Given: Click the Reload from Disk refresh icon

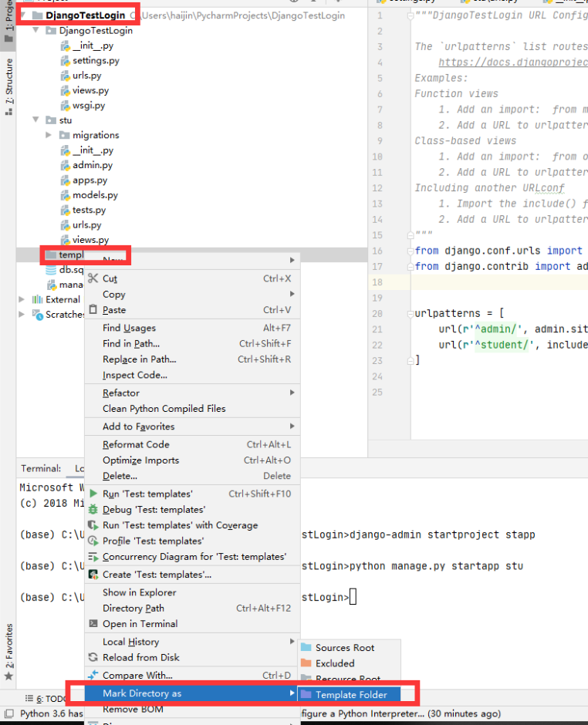Looking at the screenshot, I should click(93, 657).
